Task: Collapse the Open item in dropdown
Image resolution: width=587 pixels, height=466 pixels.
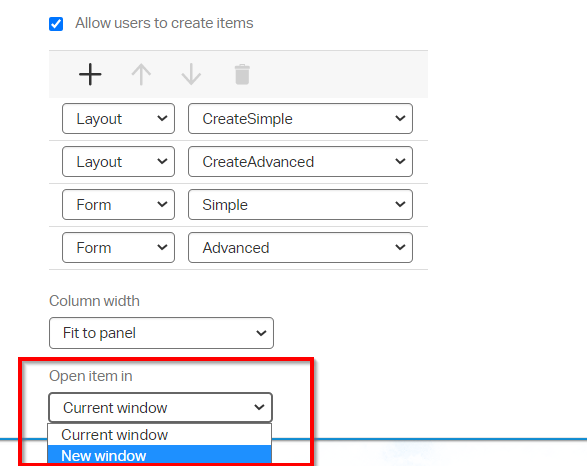Action: [160, 408]
